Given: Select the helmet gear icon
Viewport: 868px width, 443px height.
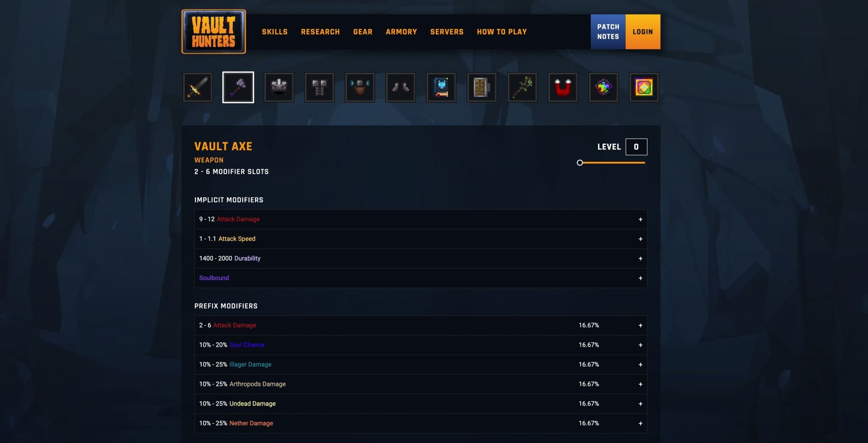Looking at the screenshot, I should coord(279,87).
